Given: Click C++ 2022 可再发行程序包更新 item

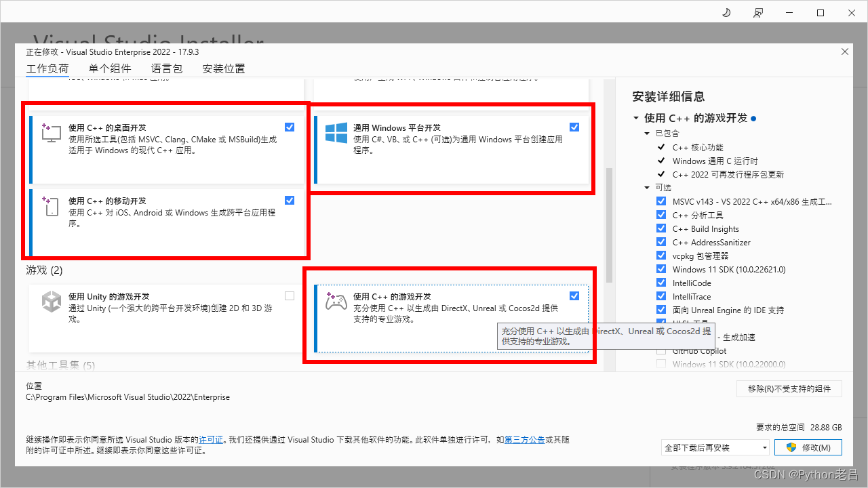Looking at the screenshot, I should (728, 174).
